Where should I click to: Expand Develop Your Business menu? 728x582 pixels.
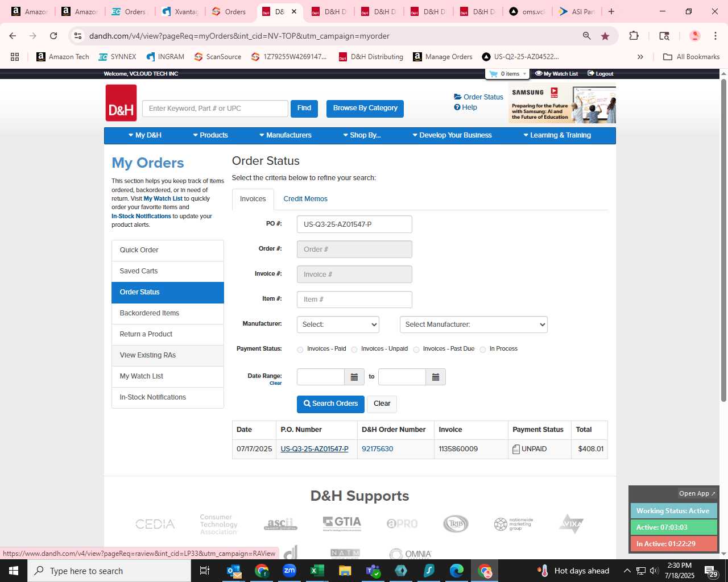[x=452, y=135]
